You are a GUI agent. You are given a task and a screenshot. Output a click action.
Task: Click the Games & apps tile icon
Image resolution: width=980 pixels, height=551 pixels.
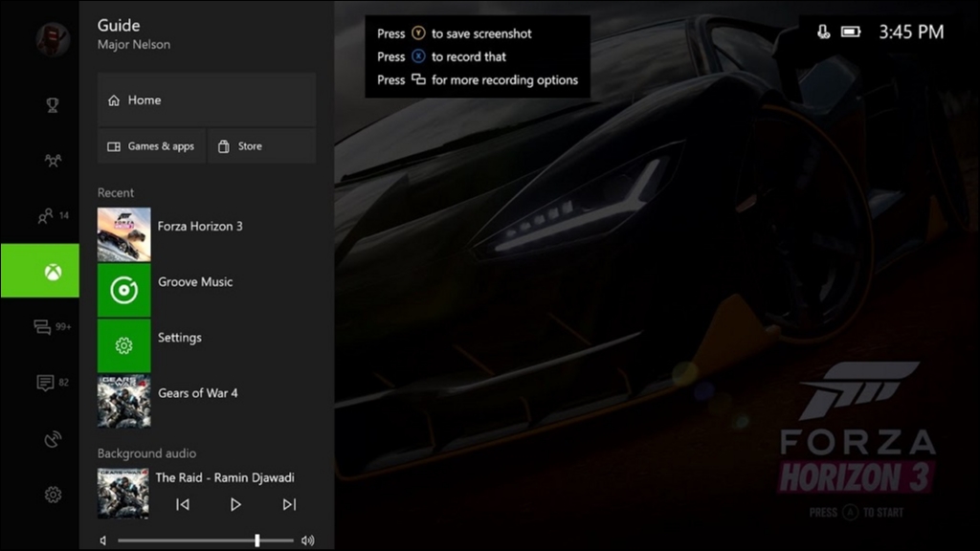point(114,146)
